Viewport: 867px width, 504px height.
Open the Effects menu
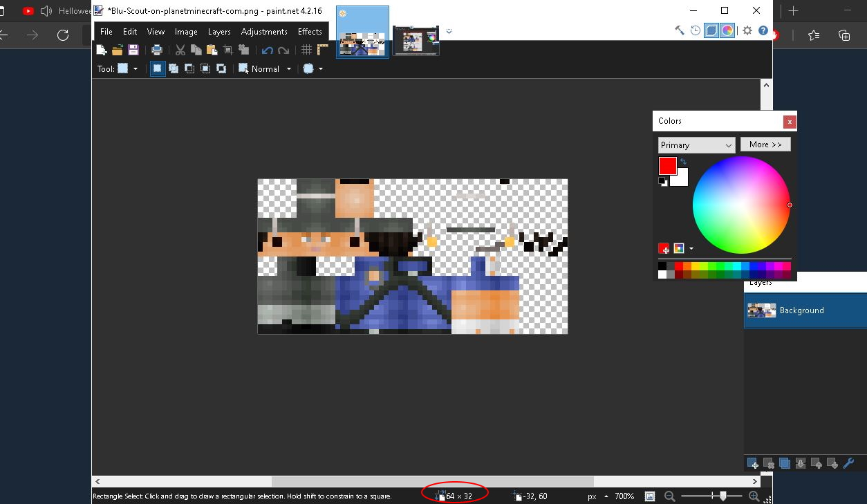(310, 31)
